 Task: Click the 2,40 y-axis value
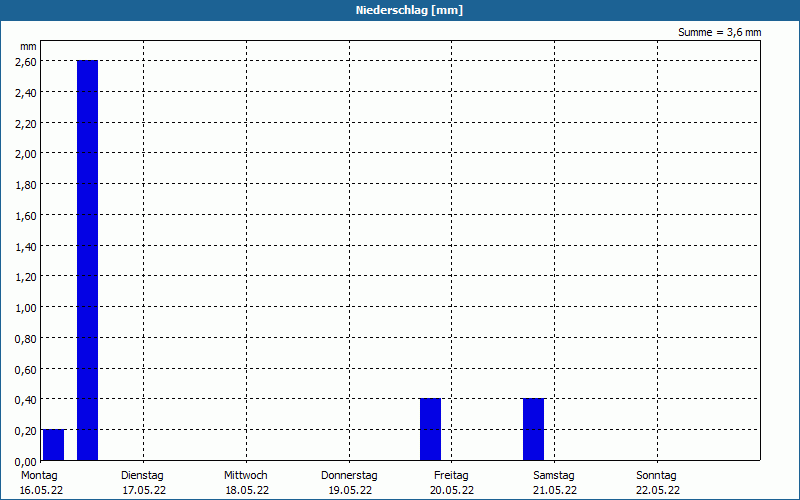point(26,93)
